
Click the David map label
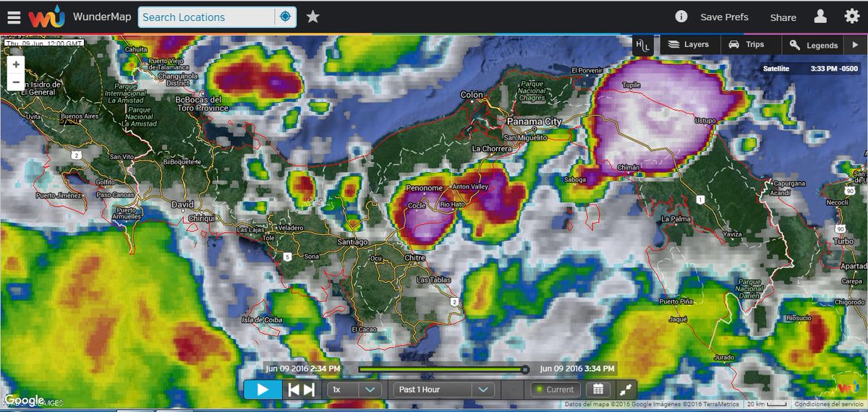click(x=182, y=205)
